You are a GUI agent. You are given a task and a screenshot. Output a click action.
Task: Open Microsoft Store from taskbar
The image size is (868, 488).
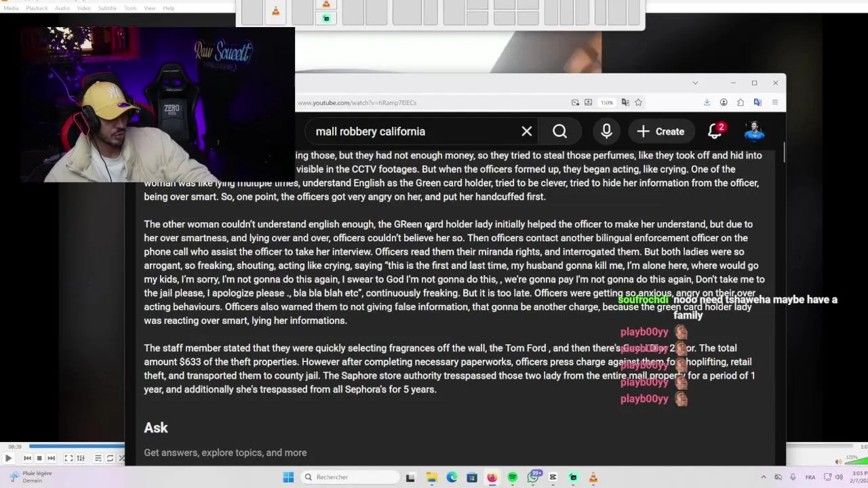point(472,477)
